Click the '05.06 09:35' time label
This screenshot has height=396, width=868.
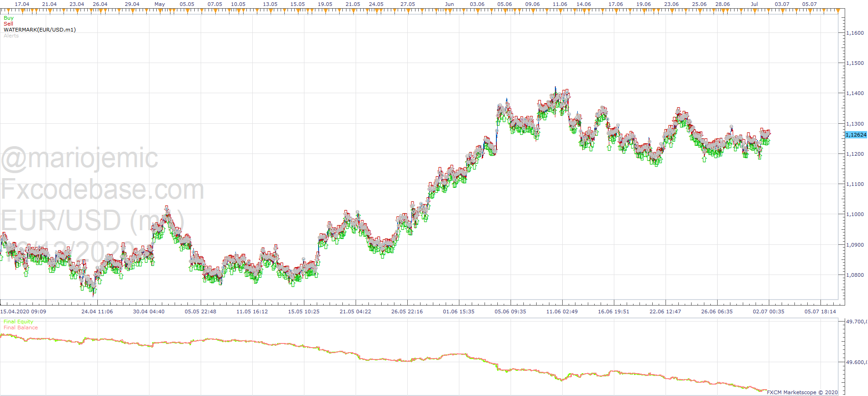pos(510,312)
